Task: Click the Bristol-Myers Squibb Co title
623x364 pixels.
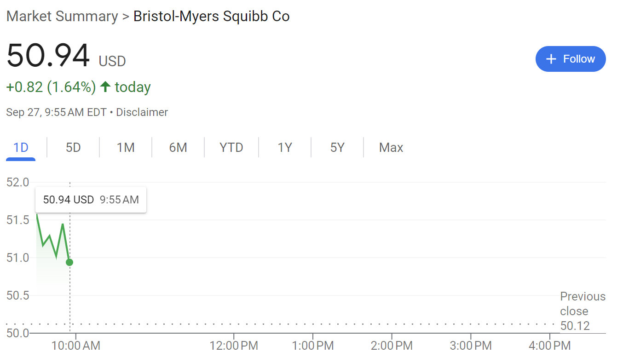Action: coord(211,17)
